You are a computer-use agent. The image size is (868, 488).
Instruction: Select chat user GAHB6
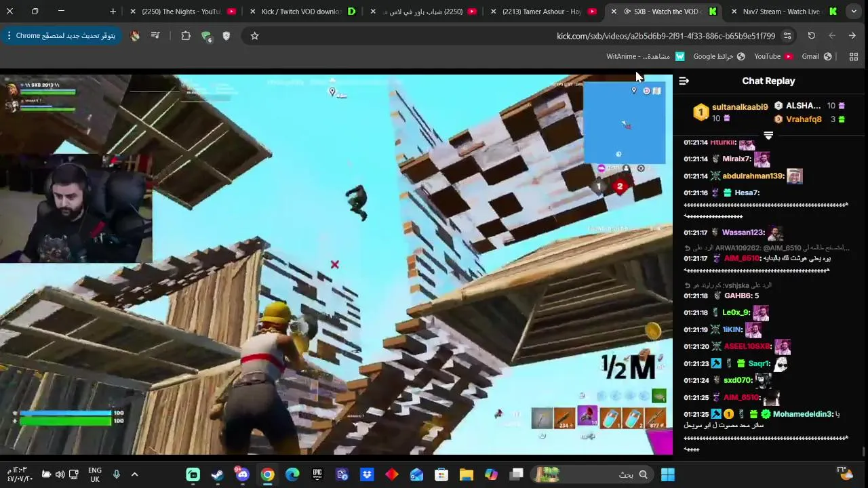737,296
